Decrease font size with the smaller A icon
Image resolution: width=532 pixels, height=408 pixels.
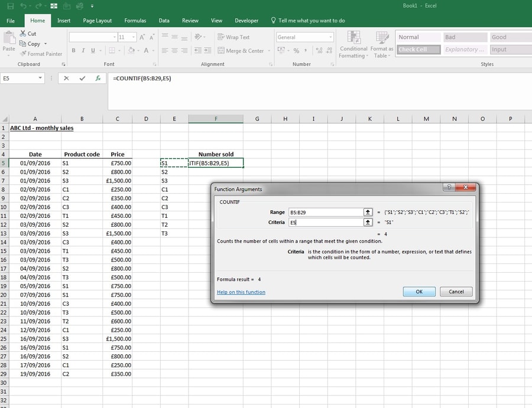pyautogui.click(x=152, y=37)
